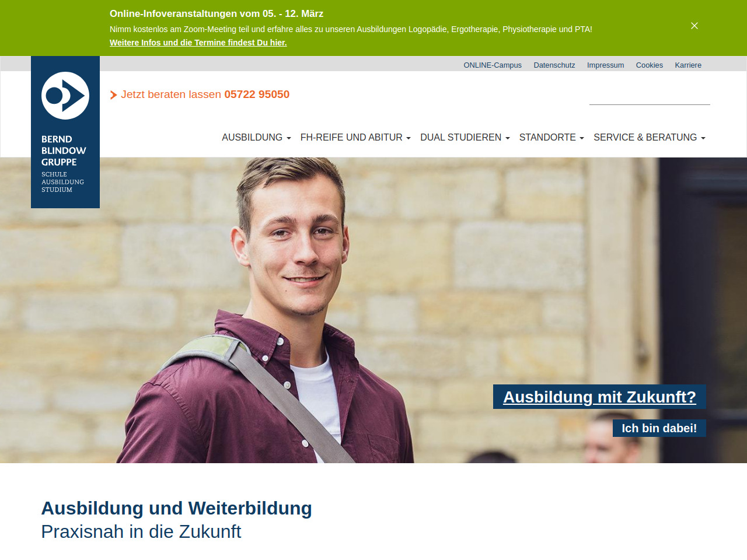Image resolution: width=747 pixels, height=560 pixels.
Task: Open the ONLINE-Campus link
Action: click(x=493, y=65)
